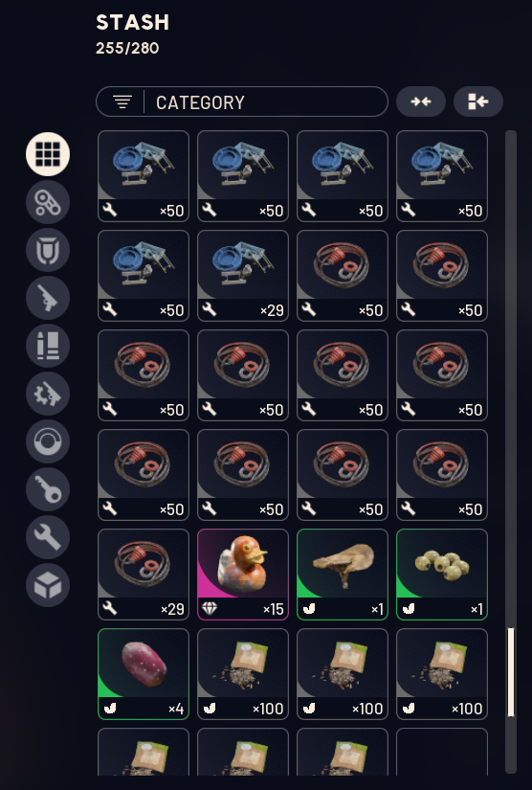Click the auto-arrange stash button
Screen dimensions: 532x790
pyautogui.click(x=478, y=102)
